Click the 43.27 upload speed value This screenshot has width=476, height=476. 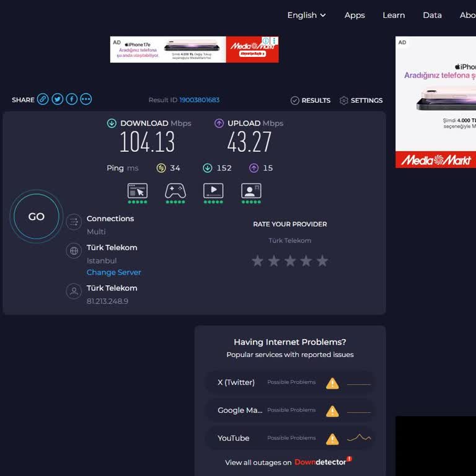click(249, 141)
